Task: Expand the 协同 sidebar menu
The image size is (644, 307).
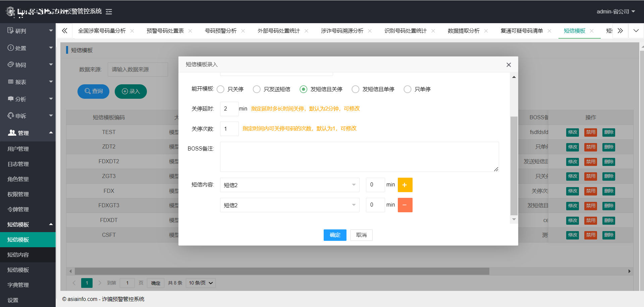Action: coord(28,65)
